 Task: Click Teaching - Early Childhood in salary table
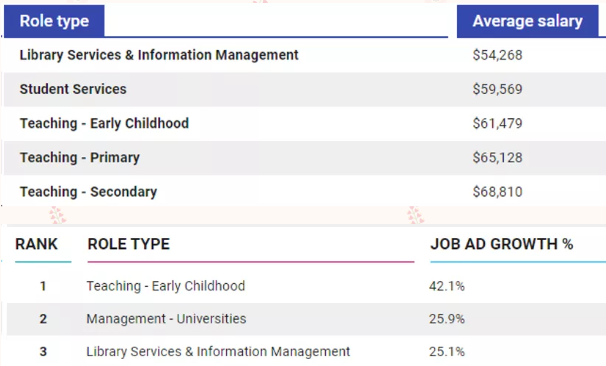coord(104,123)
